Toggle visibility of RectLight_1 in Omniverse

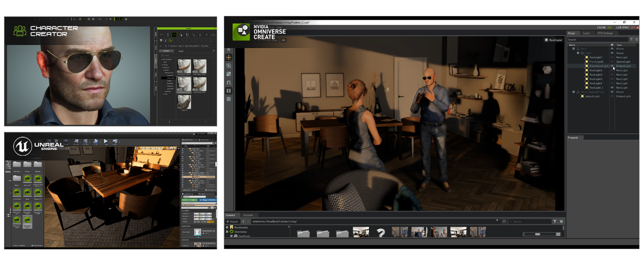tap(612, 87)
